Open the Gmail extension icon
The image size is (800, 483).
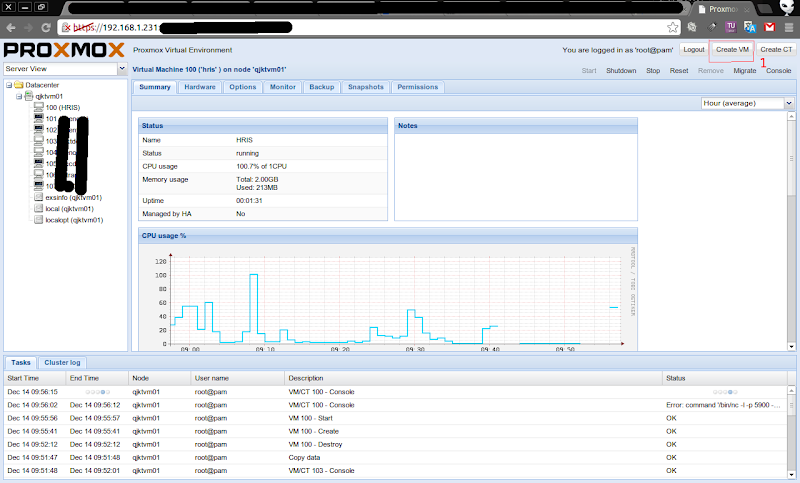(x=769, y=27)
